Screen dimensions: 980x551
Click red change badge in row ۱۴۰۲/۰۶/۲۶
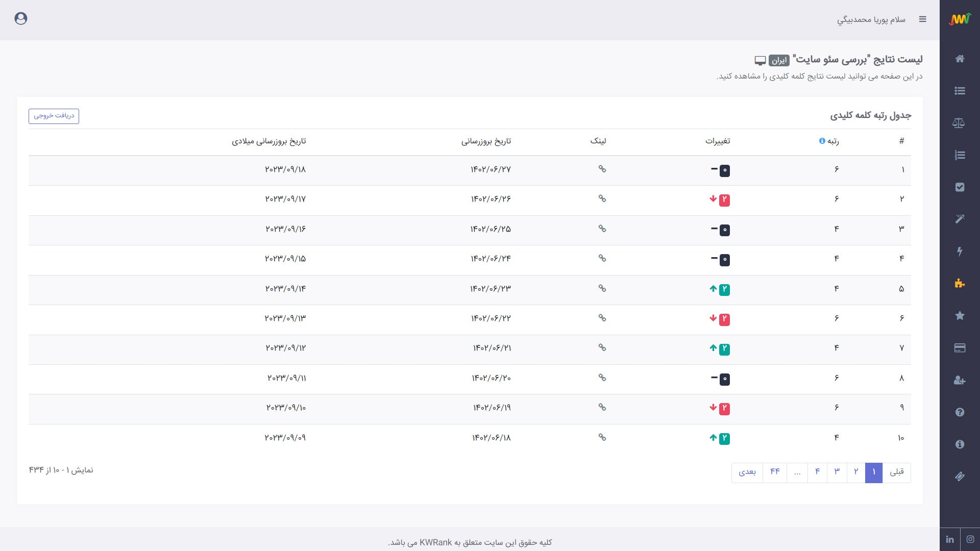(x=724, y=200)
